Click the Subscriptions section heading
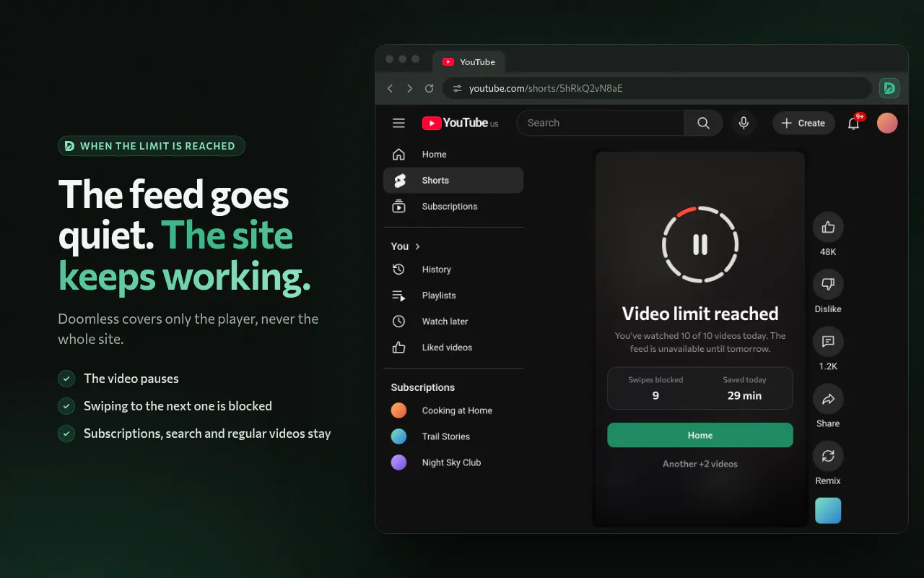The image size is (924, 578). click(423, 387)
